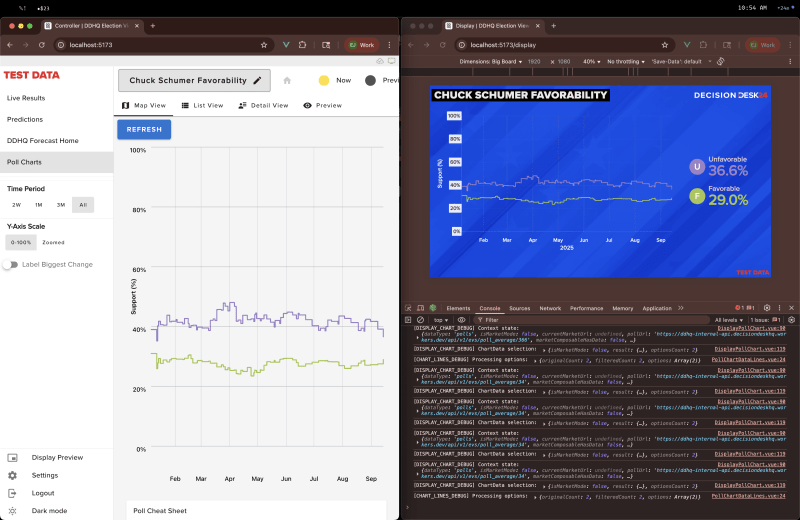Image resolution: width=800 pixels, height=520 pixels.
Task: Open the 40% zoom dropdown
Action: tap(591, 61)
